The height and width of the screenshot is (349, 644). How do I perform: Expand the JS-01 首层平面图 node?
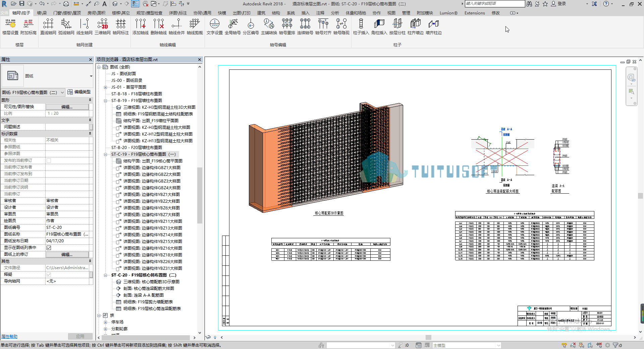click(105, 87)
